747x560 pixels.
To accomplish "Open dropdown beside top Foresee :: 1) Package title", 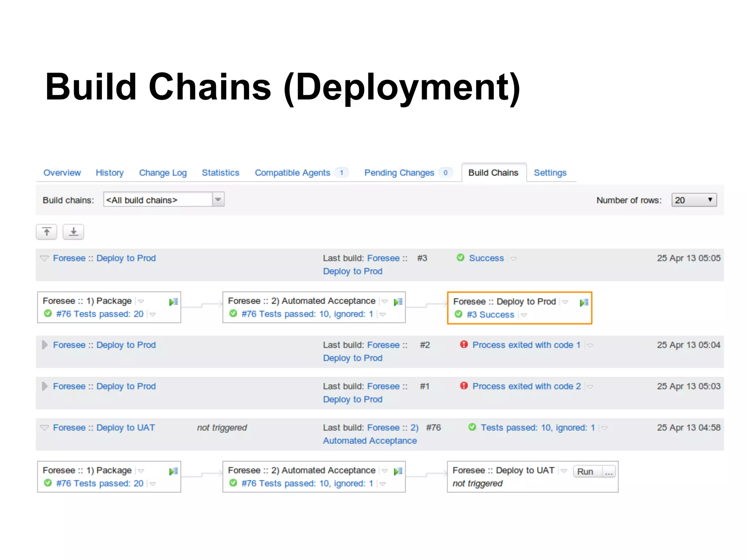I will [141, 301].
